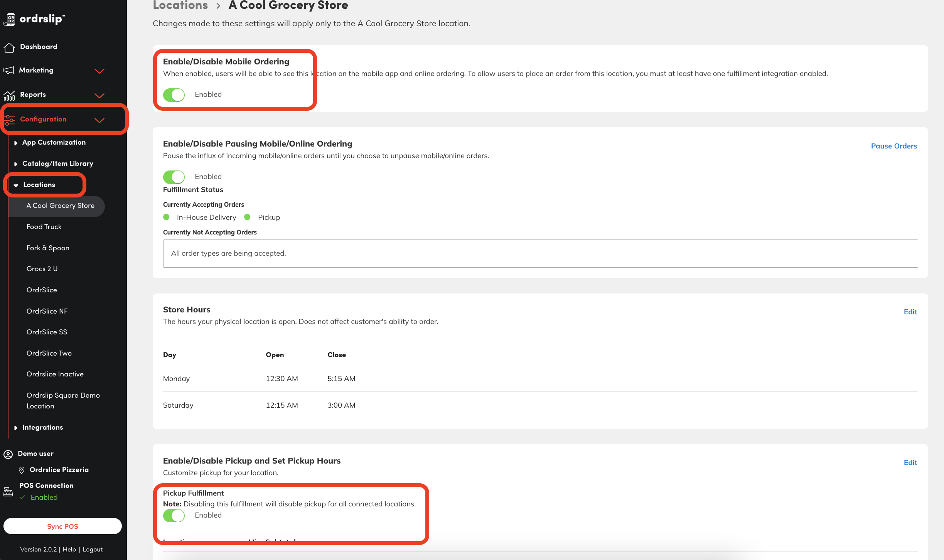This screenshot has height=560, width=944.
Task: Click the Demo user profile icon
Action: [8, 454]
